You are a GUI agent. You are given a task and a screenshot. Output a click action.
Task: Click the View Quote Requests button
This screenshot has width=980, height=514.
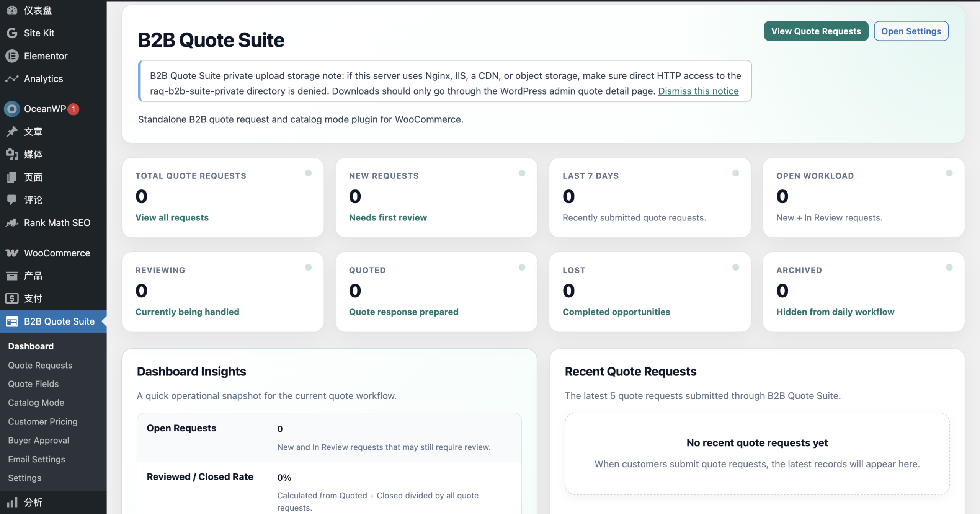816,31
